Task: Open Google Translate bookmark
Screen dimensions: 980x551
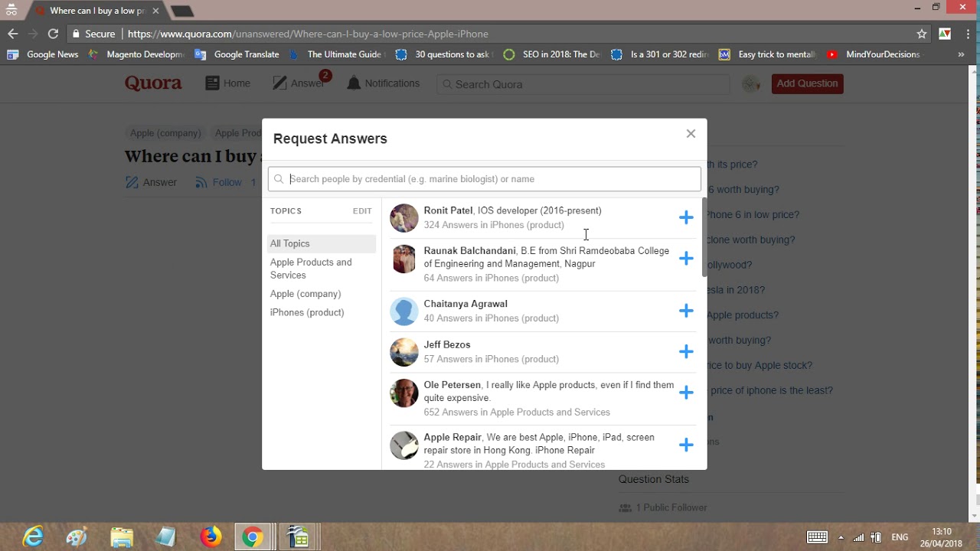Action: coord(237,54)
